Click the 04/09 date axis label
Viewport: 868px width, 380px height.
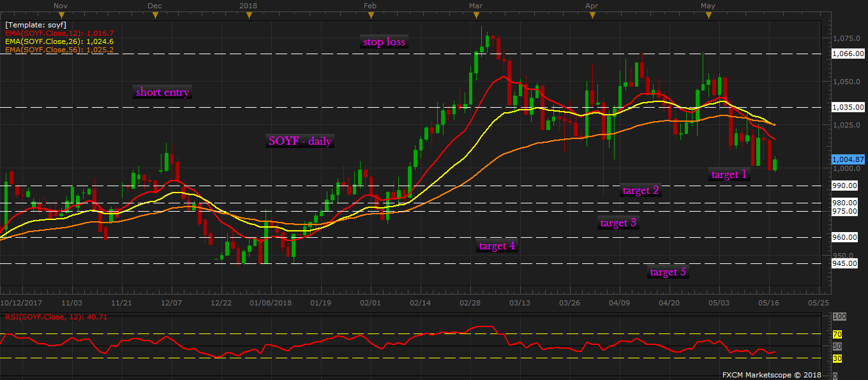click(x=619, y=303)
